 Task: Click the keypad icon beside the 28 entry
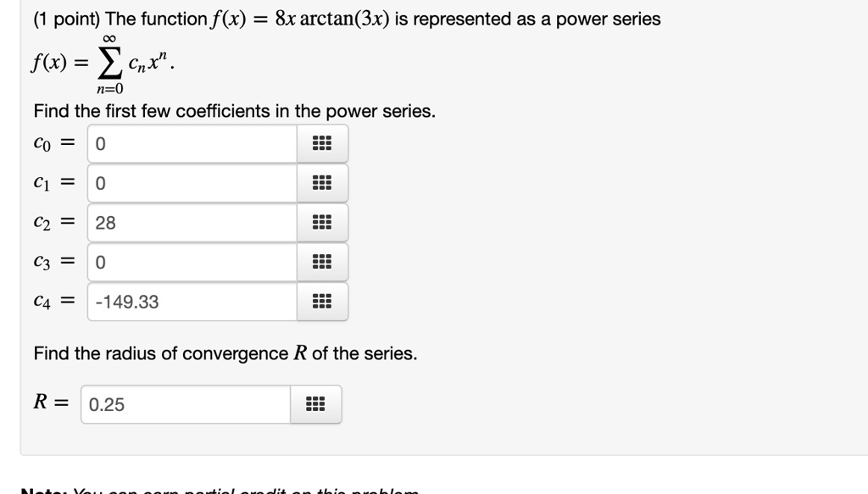322,222
